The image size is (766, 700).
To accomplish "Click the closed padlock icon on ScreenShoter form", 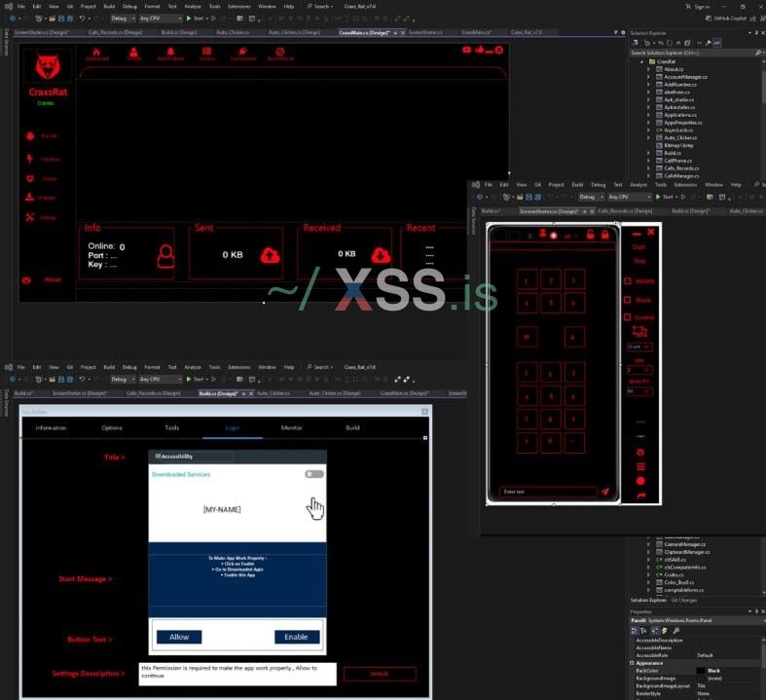I will [x=604, y=235].
